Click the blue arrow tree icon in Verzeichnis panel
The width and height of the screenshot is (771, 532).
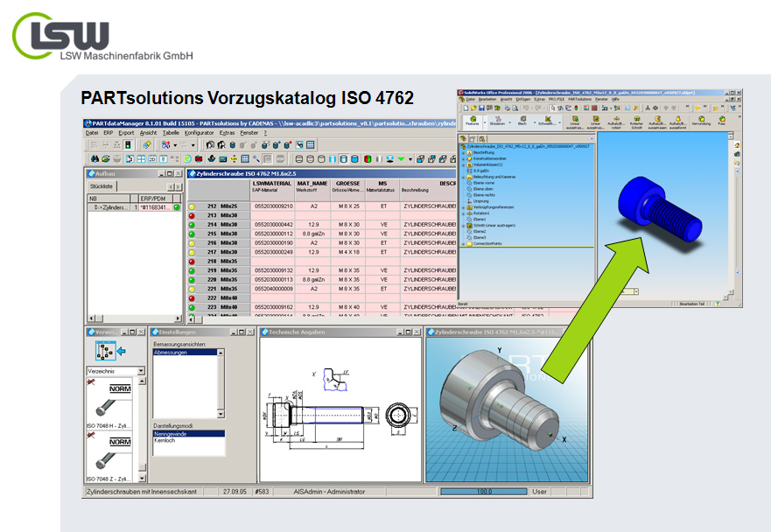(x=104, y=352)
